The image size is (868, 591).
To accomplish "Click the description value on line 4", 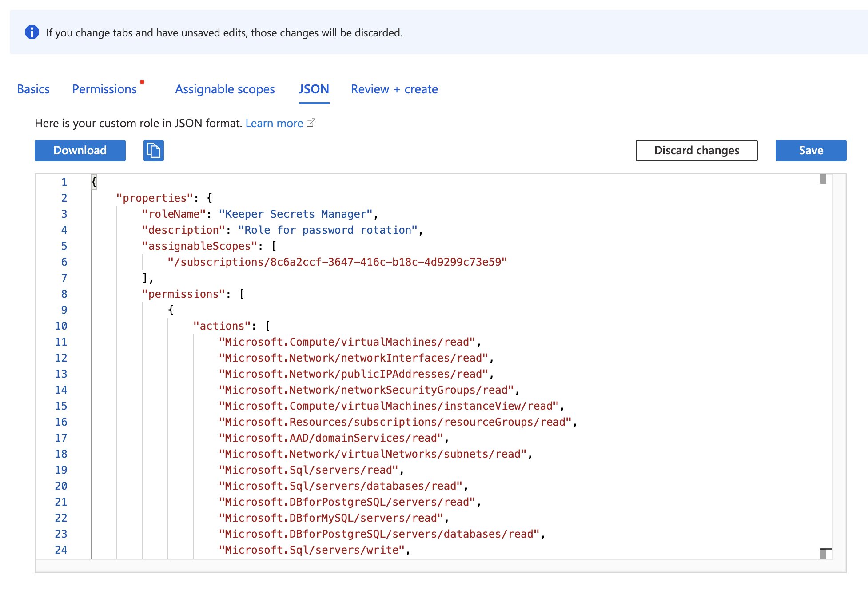I will 328,230.
